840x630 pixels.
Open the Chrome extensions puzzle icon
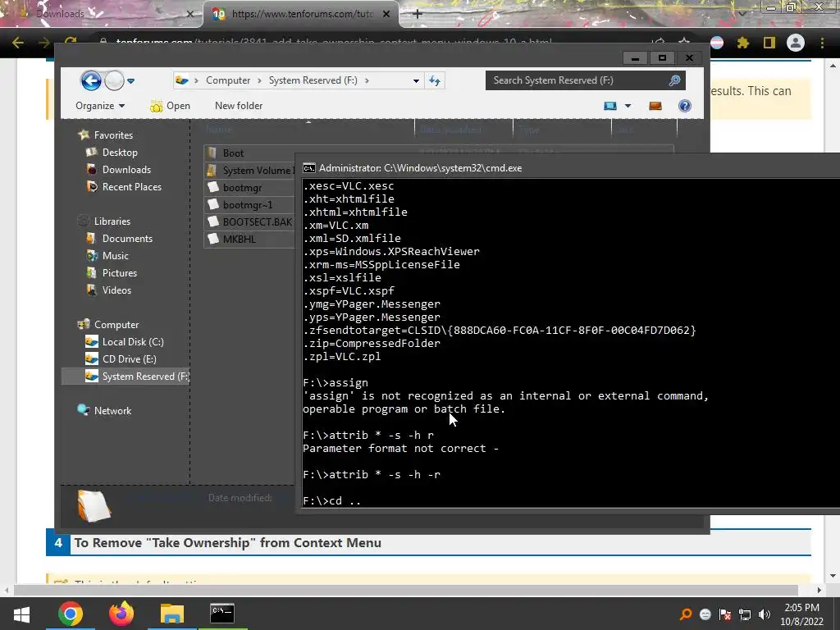[742, 43]
